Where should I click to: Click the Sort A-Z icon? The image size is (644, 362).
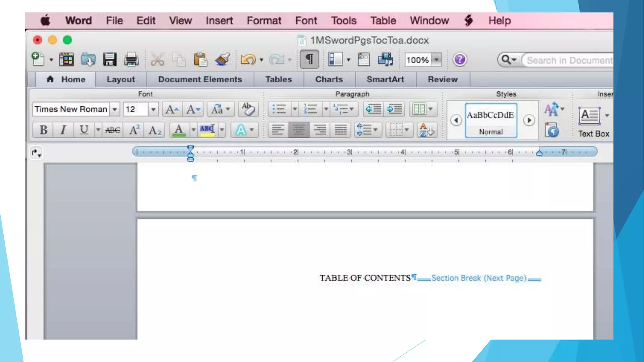pos(426,130)
